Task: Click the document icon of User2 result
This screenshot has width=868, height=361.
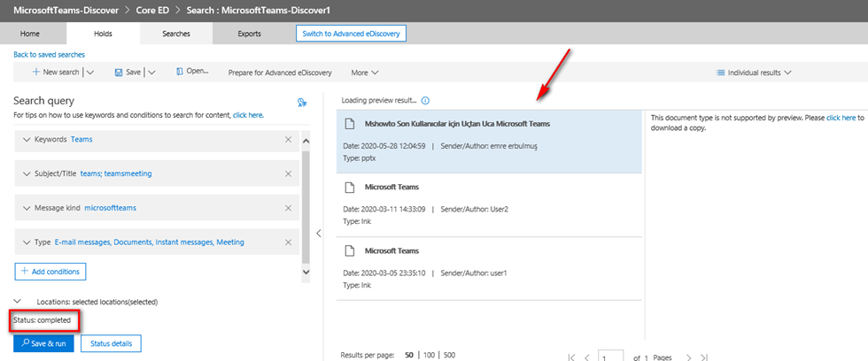Action: click(x=349, y=188)
